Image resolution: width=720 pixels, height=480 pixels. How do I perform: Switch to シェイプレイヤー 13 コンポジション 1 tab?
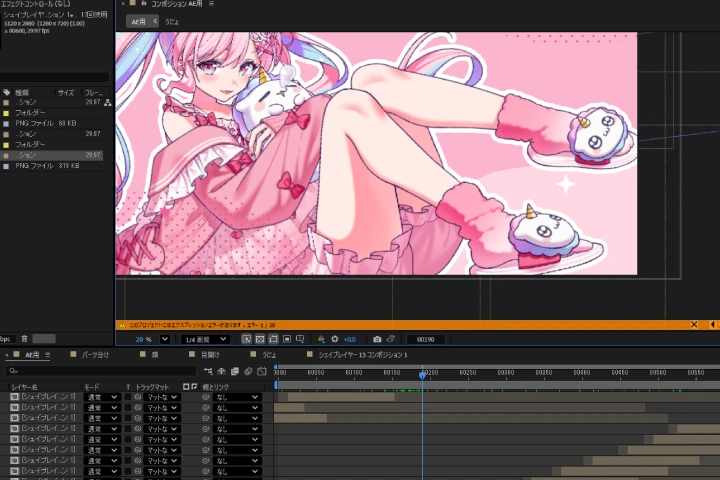tap(363, 355)
